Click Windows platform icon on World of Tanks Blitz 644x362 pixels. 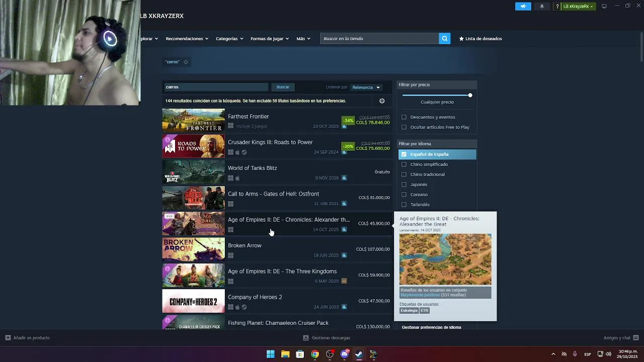(x=230, y=178)
